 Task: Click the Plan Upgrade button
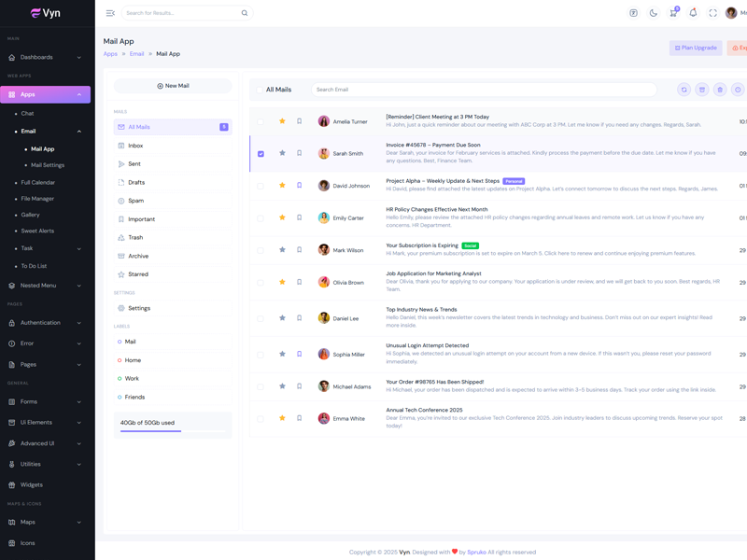pos(696,48)
